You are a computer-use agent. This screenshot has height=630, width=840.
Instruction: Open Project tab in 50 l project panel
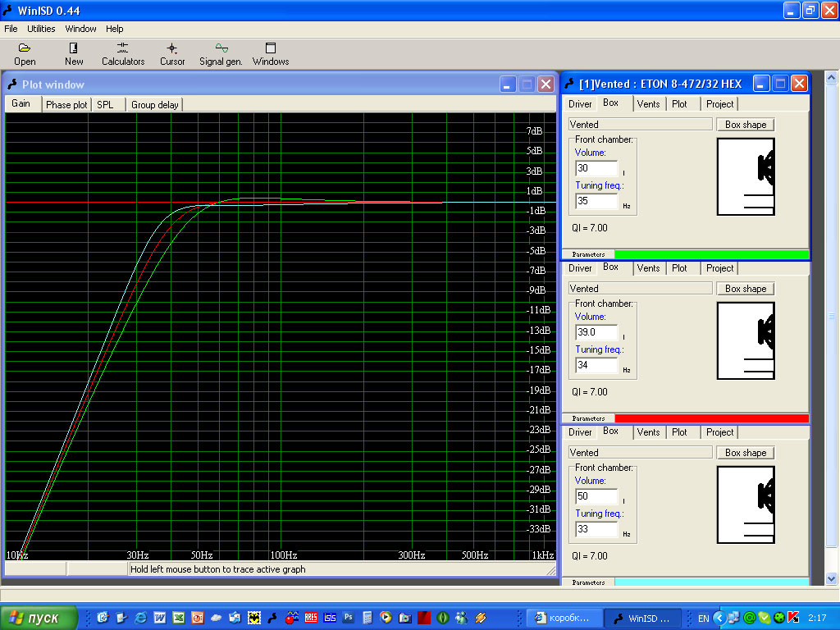coord(719,431)
